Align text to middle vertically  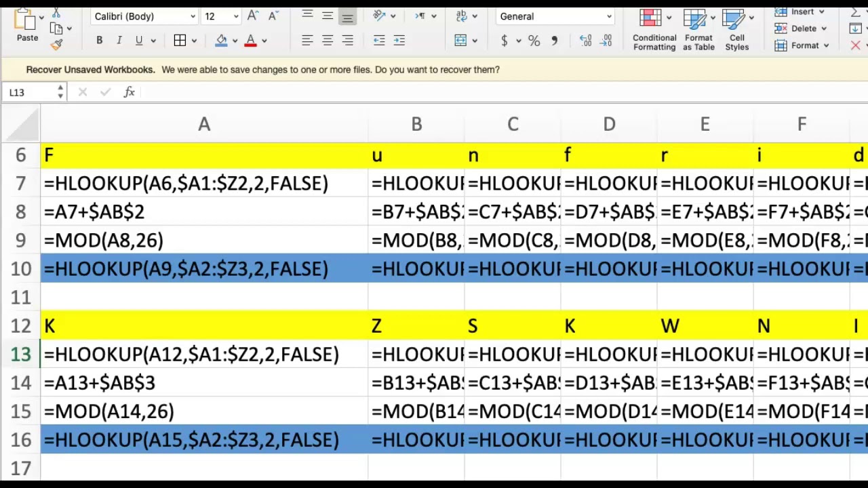(x=328, y=16)
